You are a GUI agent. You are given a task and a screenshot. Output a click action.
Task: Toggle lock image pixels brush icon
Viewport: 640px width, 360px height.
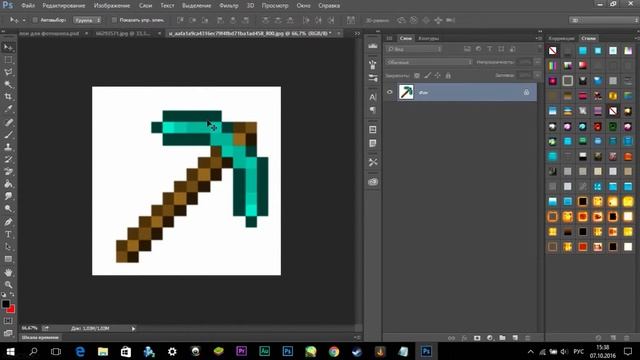tap(427, 76)
